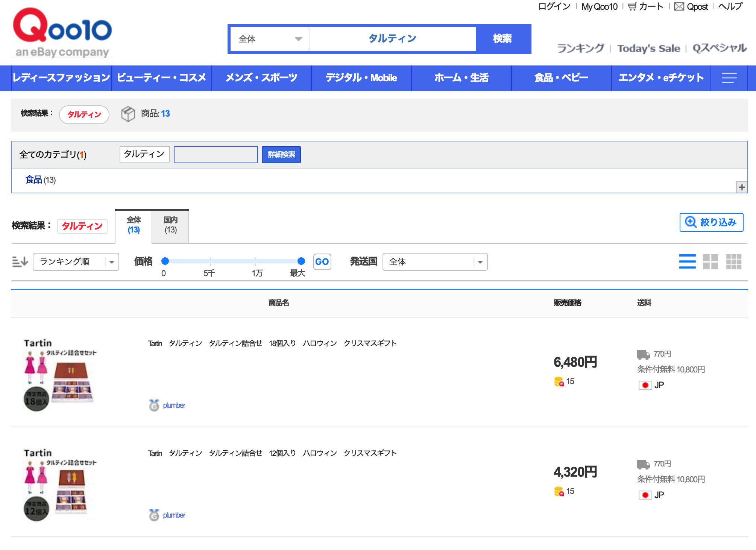This screenshot has width=756, height=550.
Task: Open レディースファッション category menu
Action: click(61, 78)
